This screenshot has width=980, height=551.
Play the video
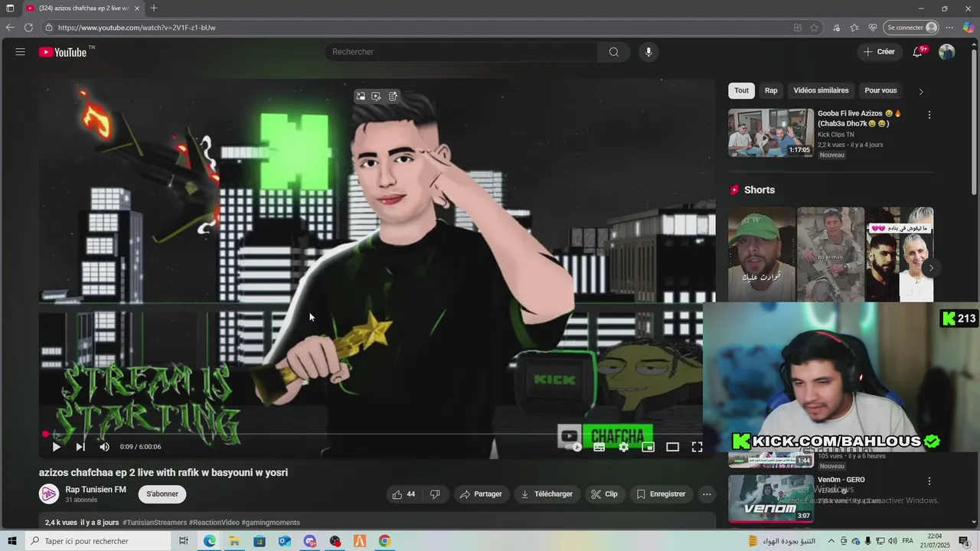click(x=56, y=447)
